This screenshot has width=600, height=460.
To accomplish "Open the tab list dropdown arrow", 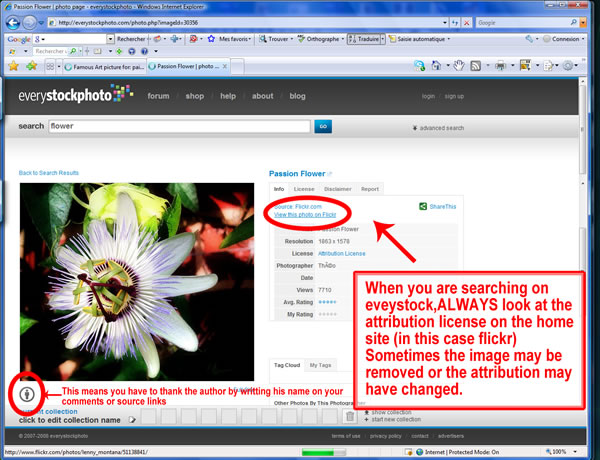I will [59, 67].
